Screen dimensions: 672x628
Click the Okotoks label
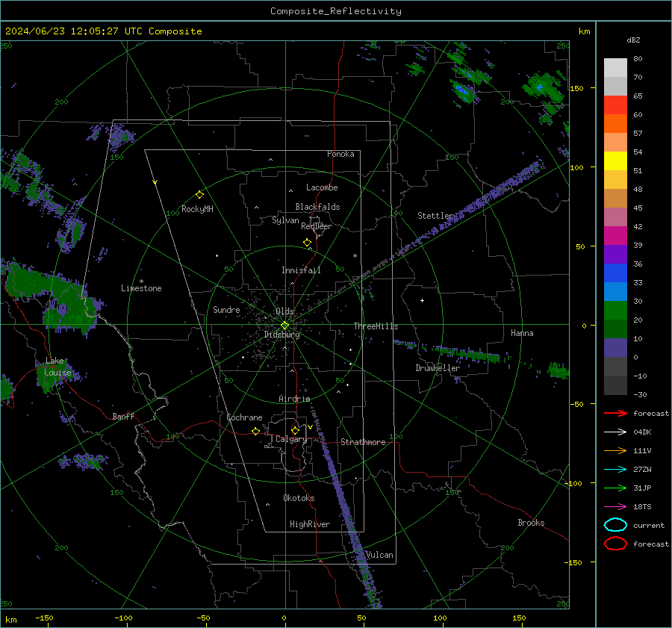coord(299,498)
